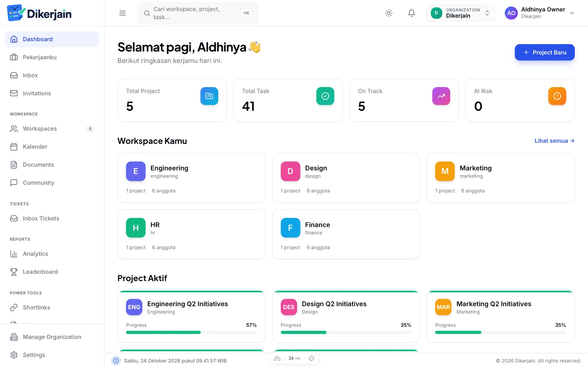The image size is (588, 368).
Task: Open Inbox Tickets
Action: click(x=52, y=219)
